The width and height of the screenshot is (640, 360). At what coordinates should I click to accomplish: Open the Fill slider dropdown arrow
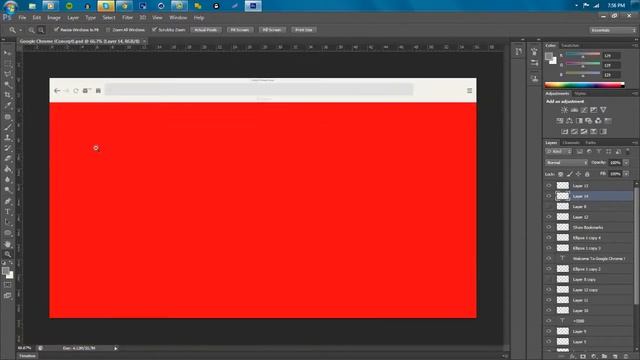tap(626, 174)
